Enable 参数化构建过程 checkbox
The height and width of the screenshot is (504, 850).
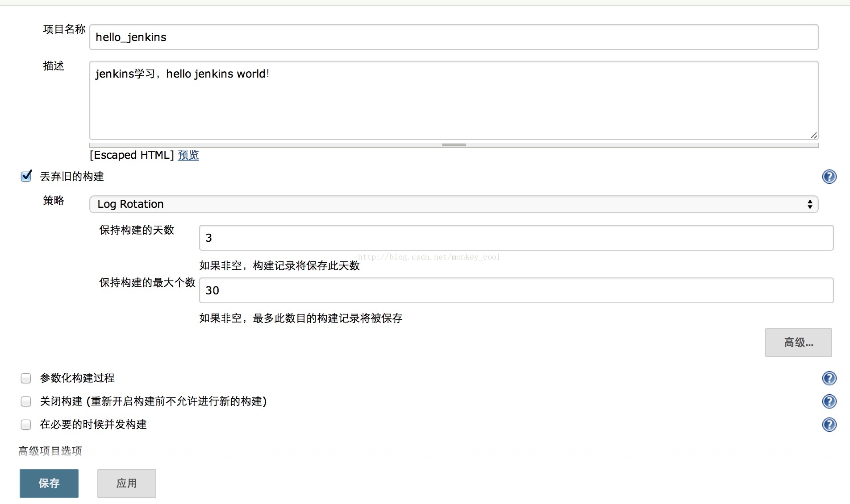coord(26,378)
